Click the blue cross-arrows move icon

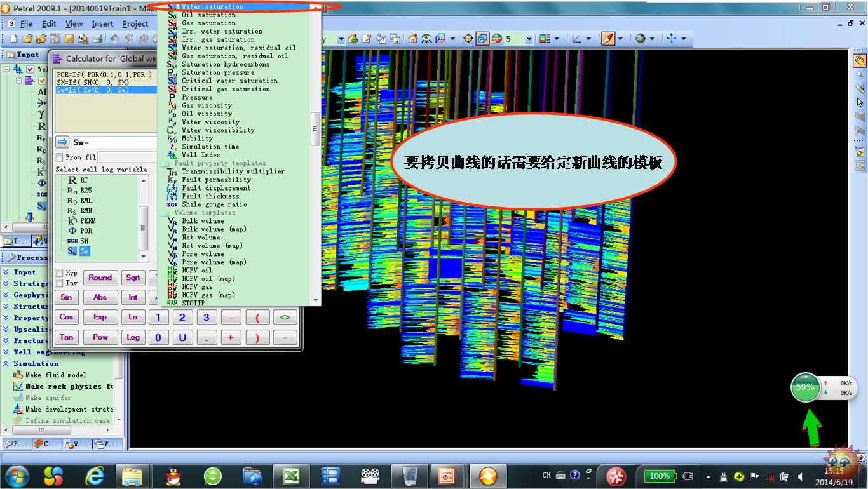coord(672,39)
